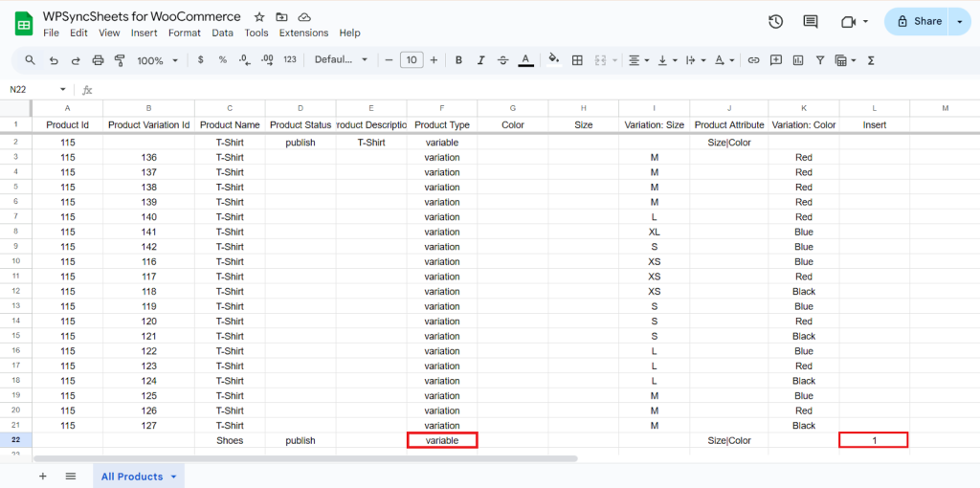Open the Edit menu
The width and height of the screenshot is (980, 488).
click(x=78, y=33)
